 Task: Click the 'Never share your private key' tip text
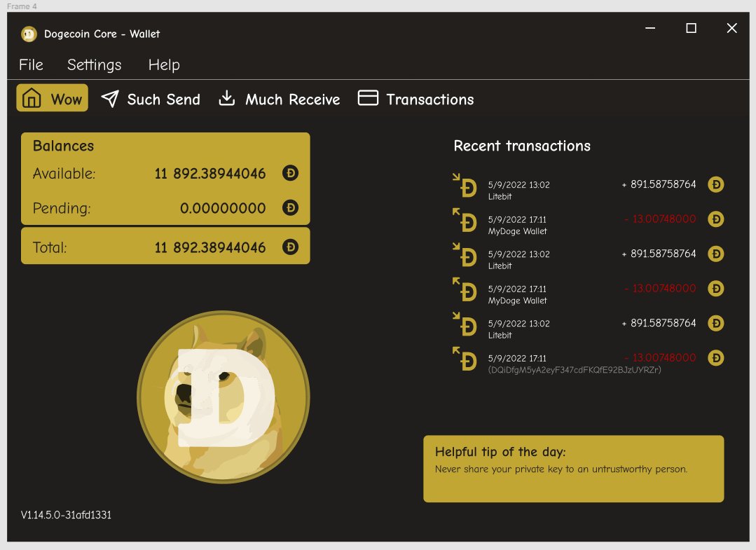click(561, 469)
